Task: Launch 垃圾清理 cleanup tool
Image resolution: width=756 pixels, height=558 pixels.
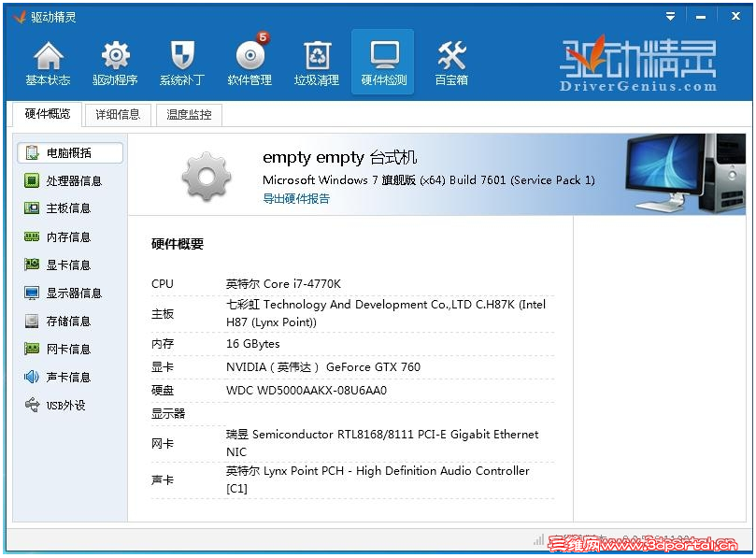Action: pos(316,62)
